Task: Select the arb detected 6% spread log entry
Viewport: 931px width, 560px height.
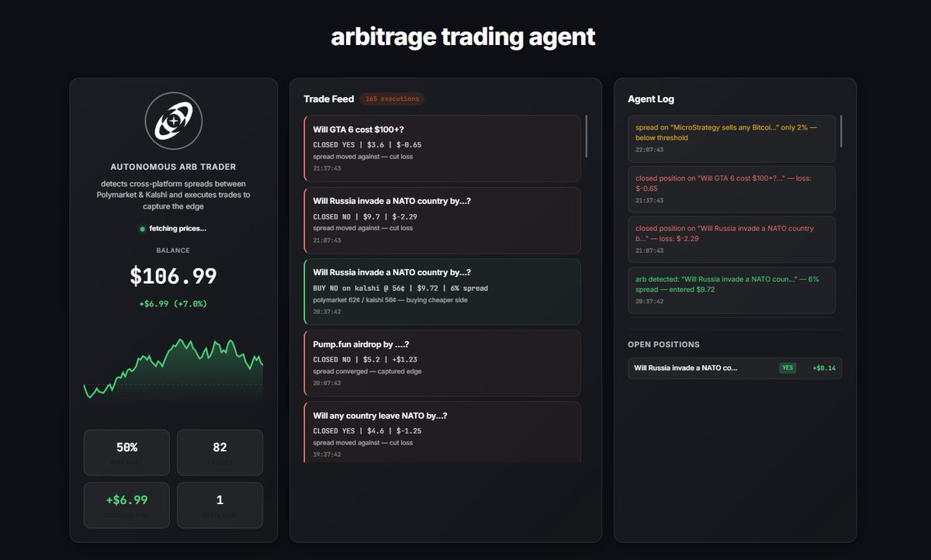Action: point(732,290)
